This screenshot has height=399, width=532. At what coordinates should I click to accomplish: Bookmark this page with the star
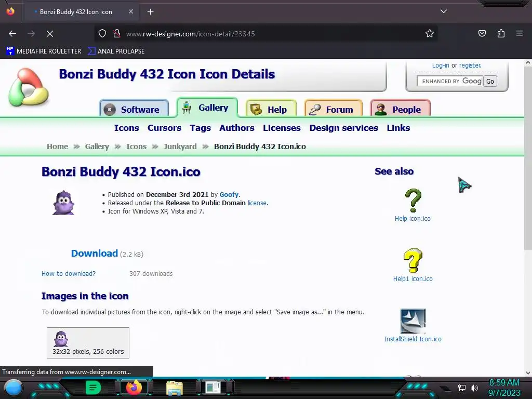click(430, 34)
